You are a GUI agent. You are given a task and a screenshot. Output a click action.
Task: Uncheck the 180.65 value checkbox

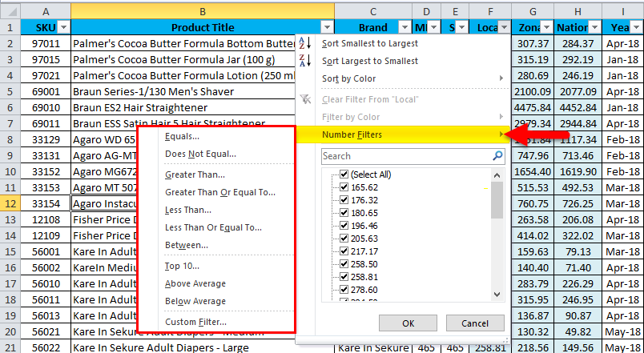[x=344, y=213]
